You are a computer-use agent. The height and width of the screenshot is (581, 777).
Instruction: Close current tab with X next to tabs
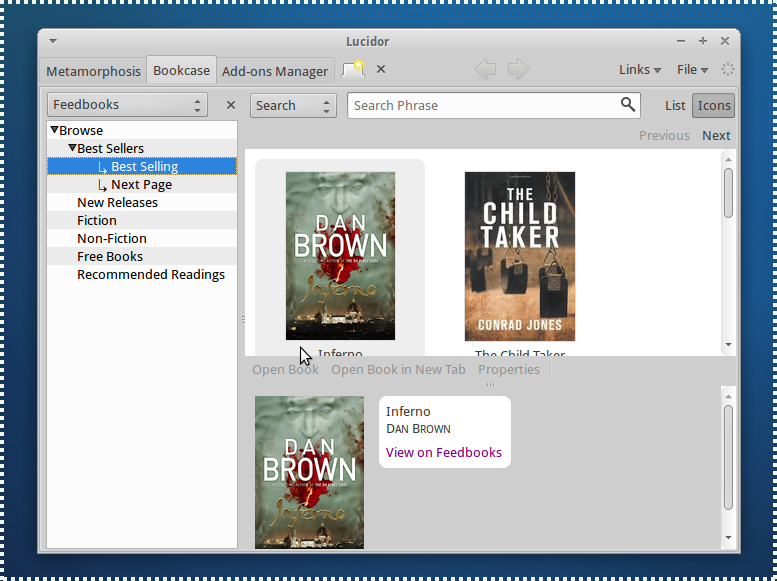click(381, 69)
